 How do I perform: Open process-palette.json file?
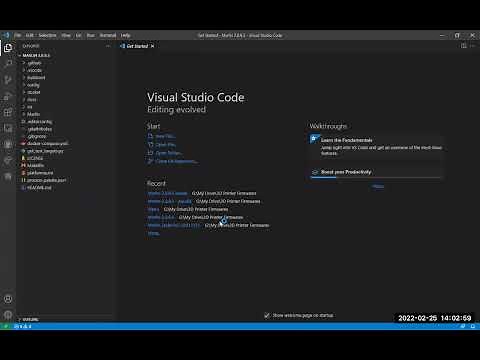coord(46,180)
